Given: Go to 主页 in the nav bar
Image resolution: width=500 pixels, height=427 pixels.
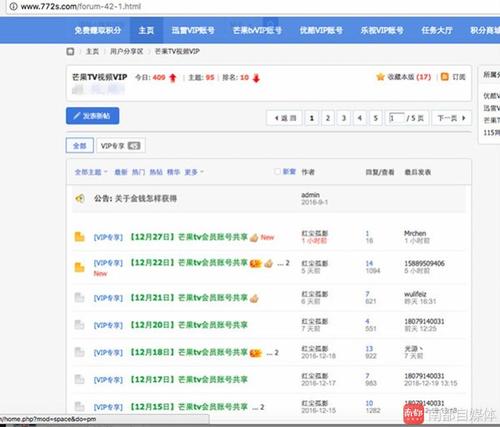Looking at the screenshot, I should point(146,30).
